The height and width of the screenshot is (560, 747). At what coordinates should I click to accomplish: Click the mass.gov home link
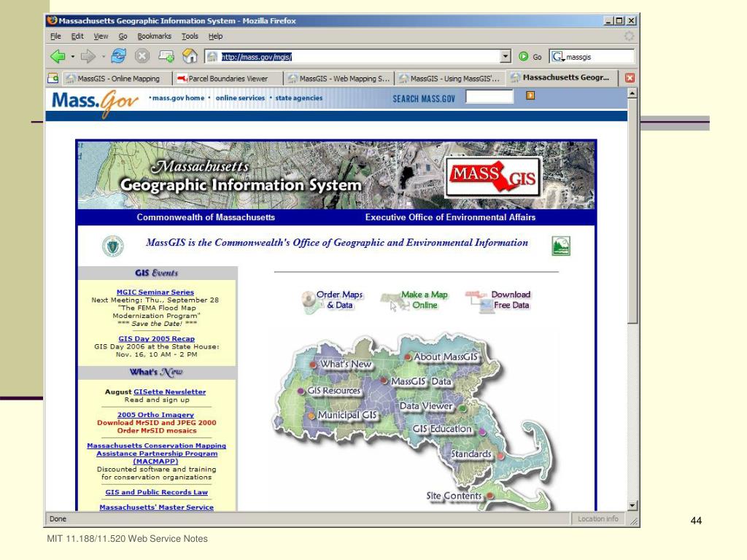[178, 98]
